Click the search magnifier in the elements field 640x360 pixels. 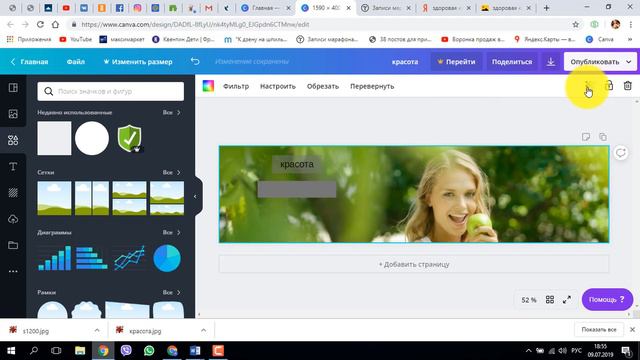[49, 91]
